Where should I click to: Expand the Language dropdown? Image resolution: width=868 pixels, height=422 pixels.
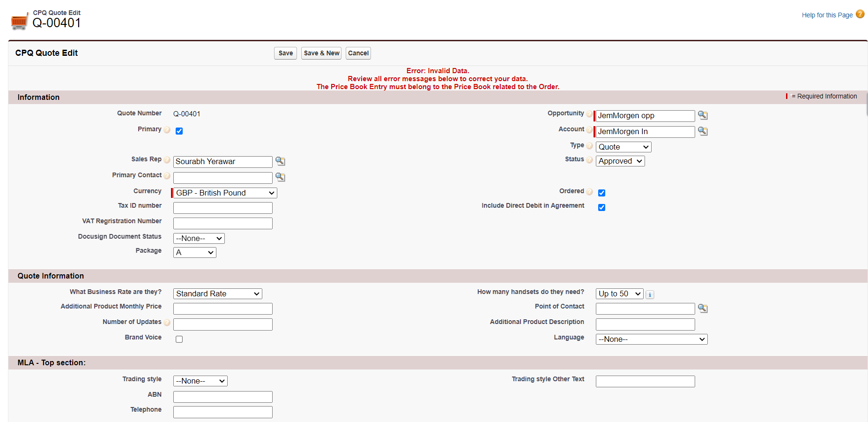(652, 339)
